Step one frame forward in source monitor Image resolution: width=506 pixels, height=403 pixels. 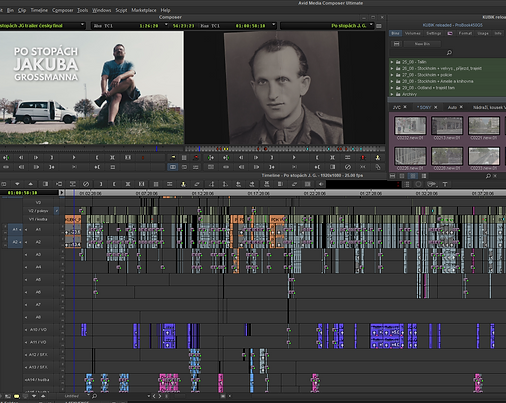coord(36,157)
